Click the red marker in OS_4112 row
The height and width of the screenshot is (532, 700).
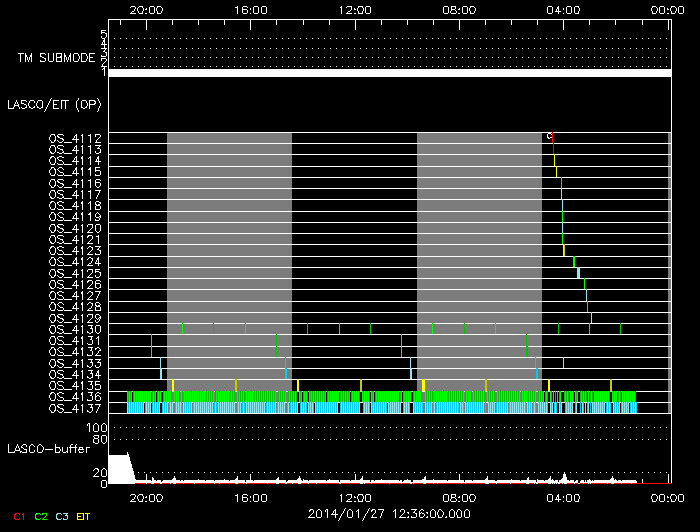[551, 137]
